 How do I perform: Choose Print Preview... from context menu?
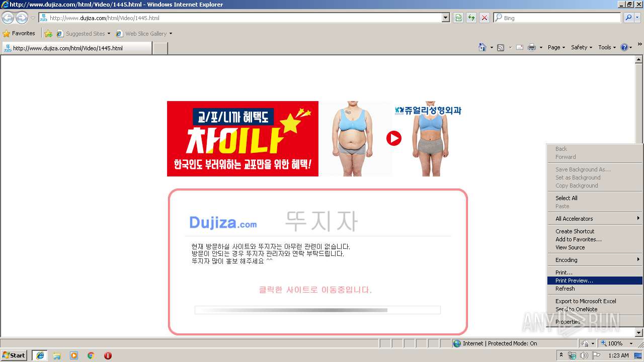tap(595, 281)
